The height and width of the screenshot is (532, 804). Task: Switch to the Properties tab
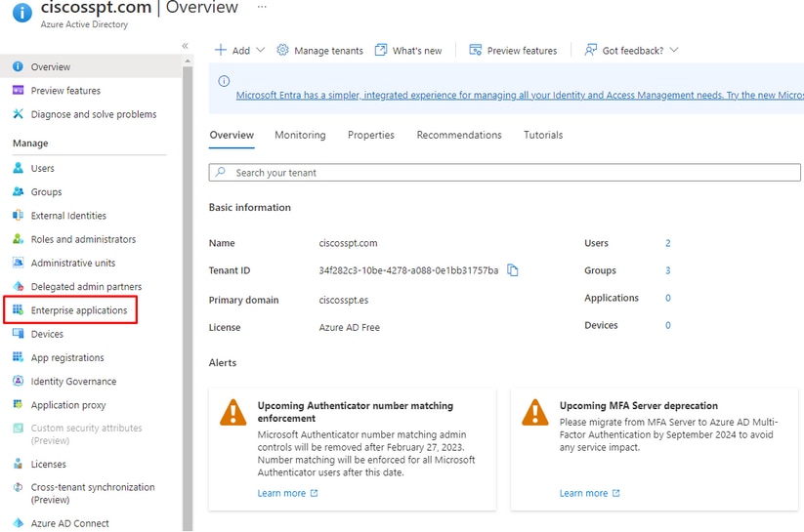371,135
